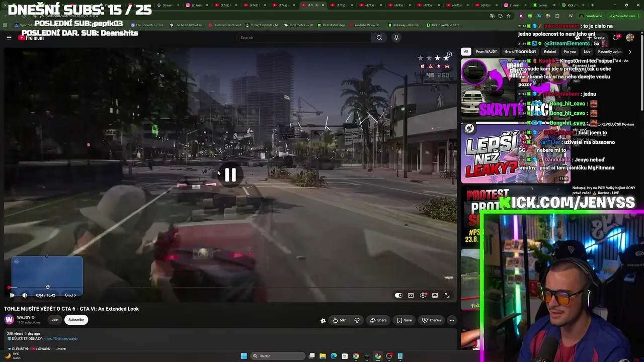The width and height of the screenshot is (644, 362).
Task: Open the Windows Start menu
Action: pos(244,356)
